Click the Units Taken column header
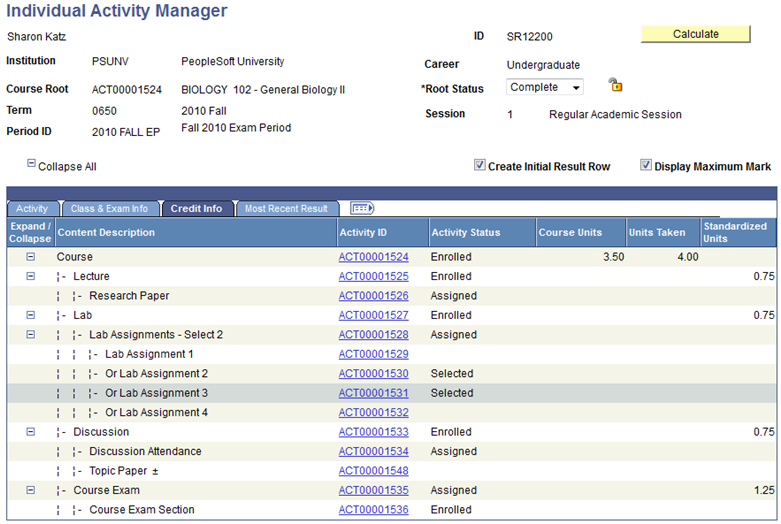The width and height of the screenshot is (781, 524). (x=663, y=233)
